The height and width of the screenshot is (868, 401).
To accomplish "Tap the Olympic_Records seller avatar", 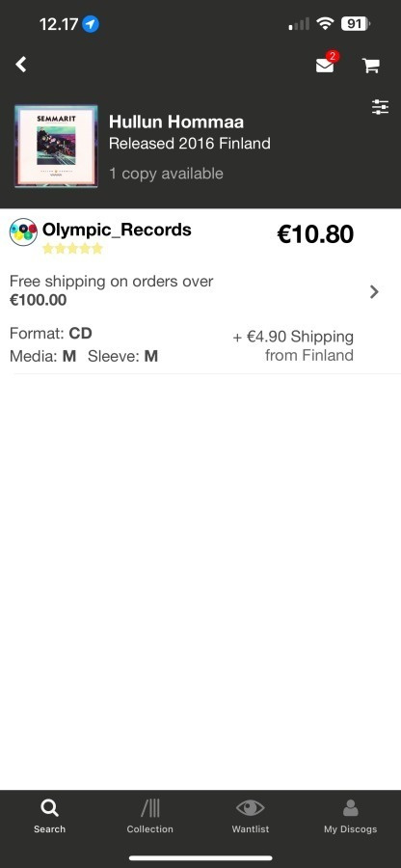I will tap(24, 232).
